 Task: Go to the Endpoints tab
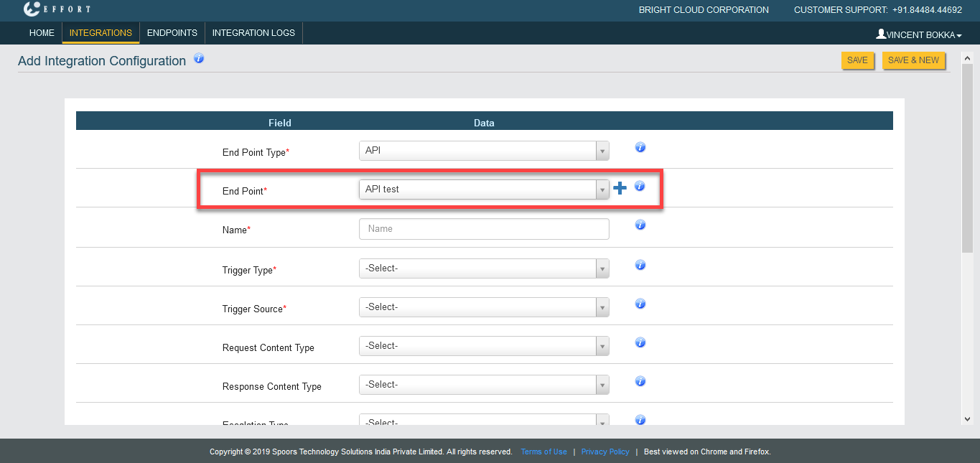click(x=172, y=33)
